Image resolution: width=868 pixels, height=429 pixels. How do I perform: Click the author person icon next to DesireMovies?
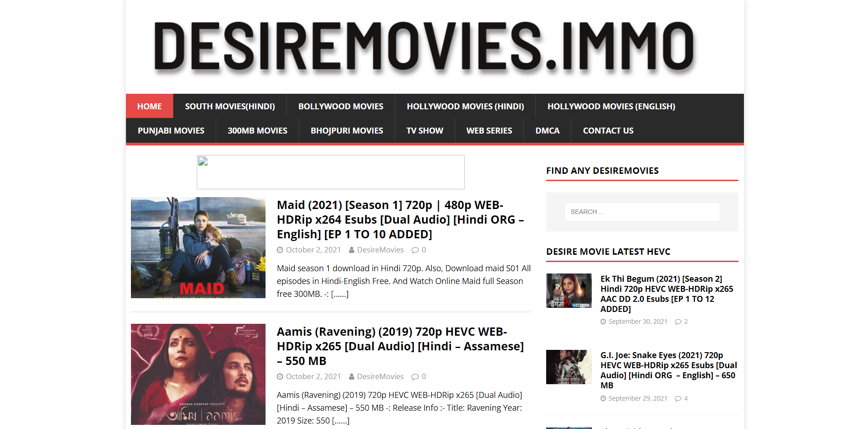pos(351,250)
